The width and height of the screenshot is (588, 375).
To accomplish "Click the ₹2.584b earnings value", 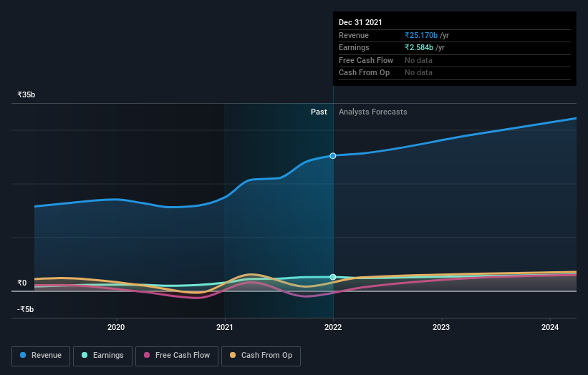I will (x=419, y=47).
